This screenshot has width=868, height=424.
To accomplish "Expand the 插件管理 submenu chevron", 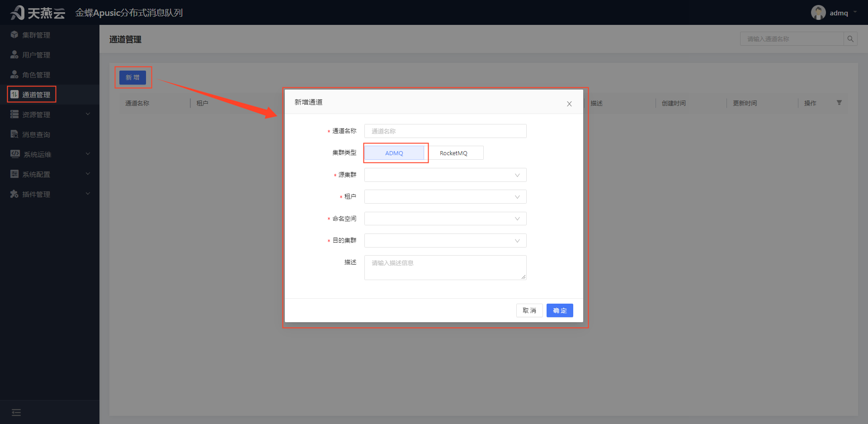I will tap(88, 194).
